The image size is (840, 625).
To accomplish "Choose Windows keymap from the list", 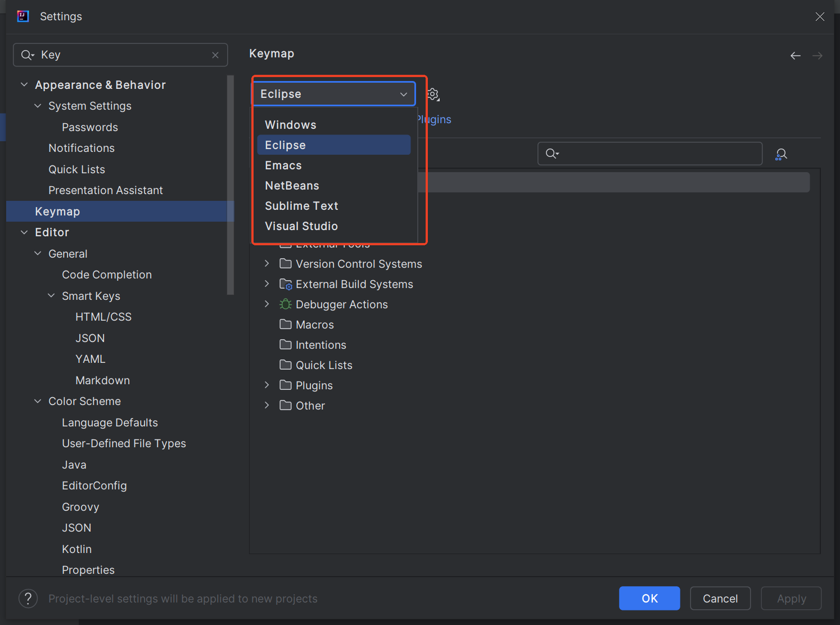I will click(334, 125).
